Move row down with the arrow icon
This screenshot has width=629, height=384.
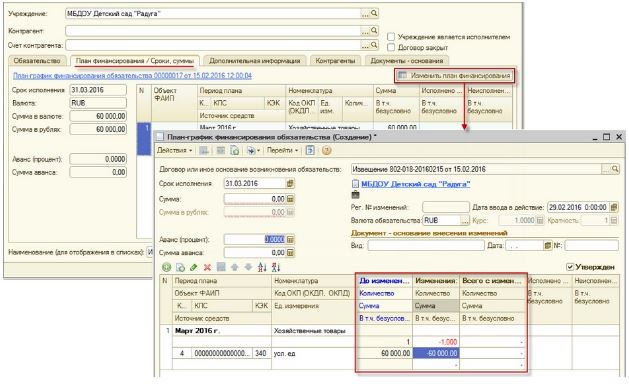(248, 267)
